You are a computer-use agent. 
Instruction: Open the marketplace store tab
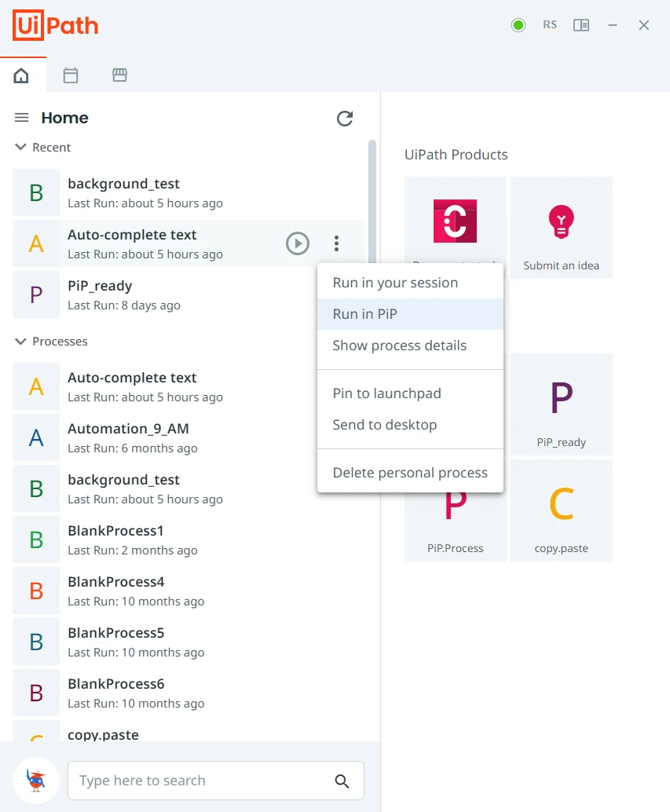[119, 75]
